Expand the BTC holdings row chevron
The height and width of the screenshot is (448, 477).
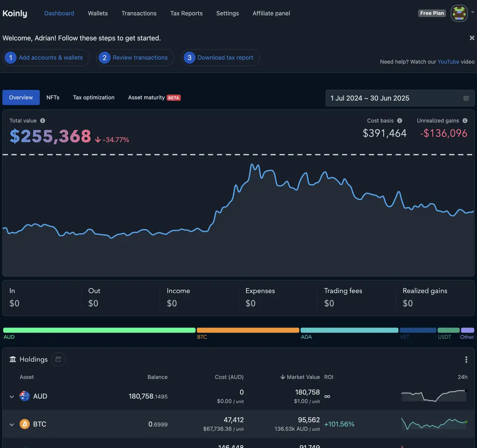[12, 425]
